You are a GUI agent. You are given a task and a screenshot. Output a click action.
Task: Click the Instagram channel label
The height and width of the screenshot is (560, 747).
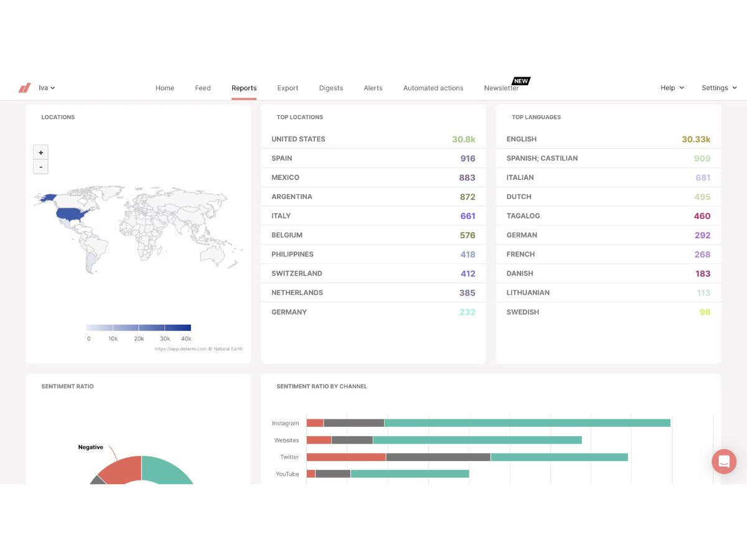point(285,423)
